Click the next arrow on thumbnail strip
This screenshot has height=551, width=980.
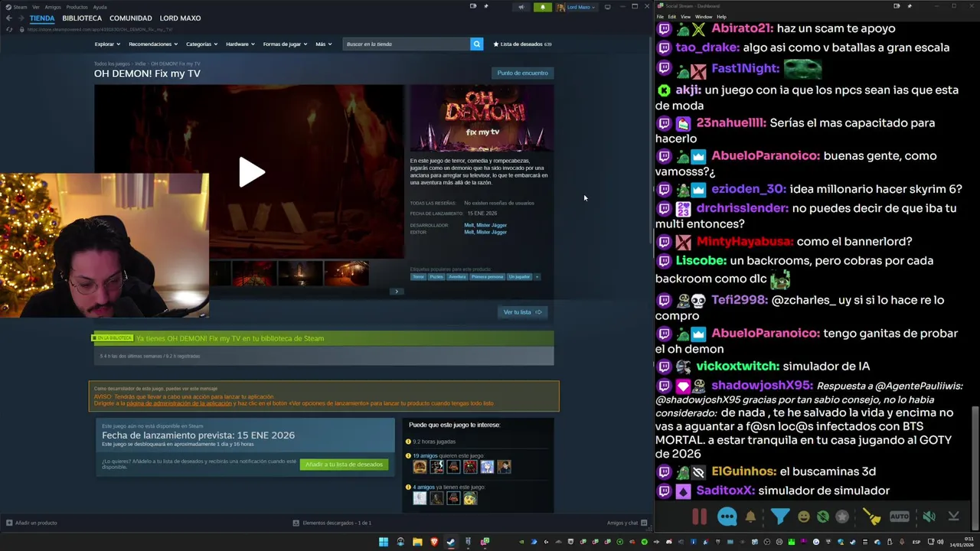coord(396,292)
